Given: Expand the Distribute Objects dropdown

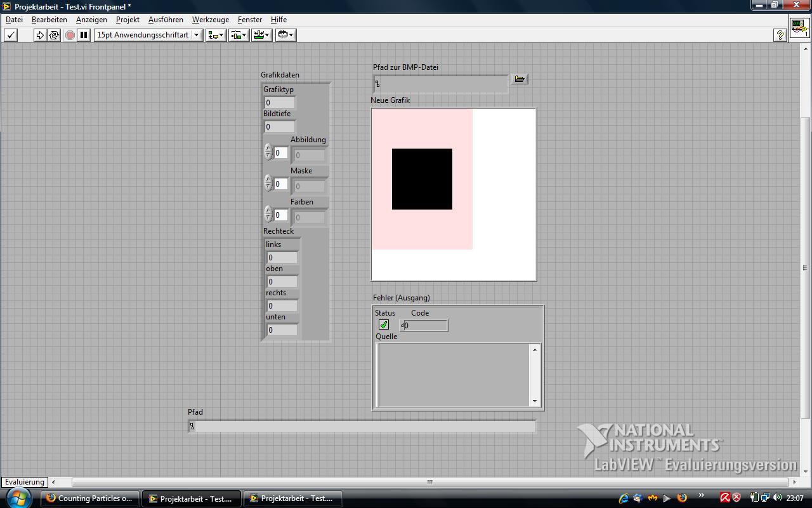Looking at the screenshot, I should click(x=239, y=36).
